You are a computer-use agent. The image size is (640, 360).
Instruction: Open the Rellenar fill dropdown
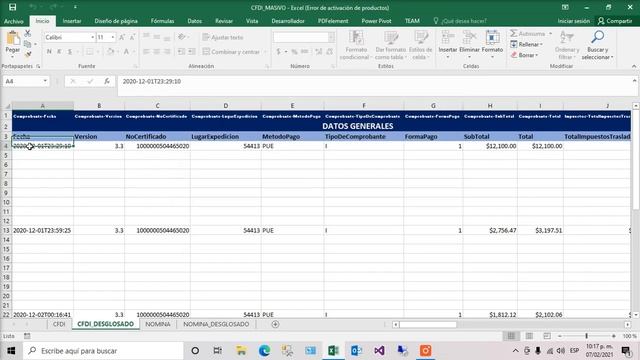[x=527, y=44]
